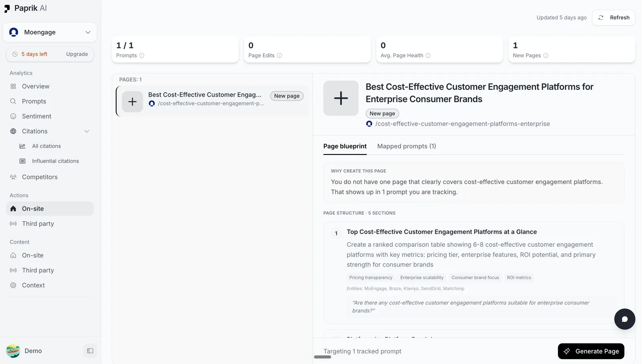Open Sentiment smiley icon
The width and height of the screenshot is (642, 364).
tap(13, 116)
